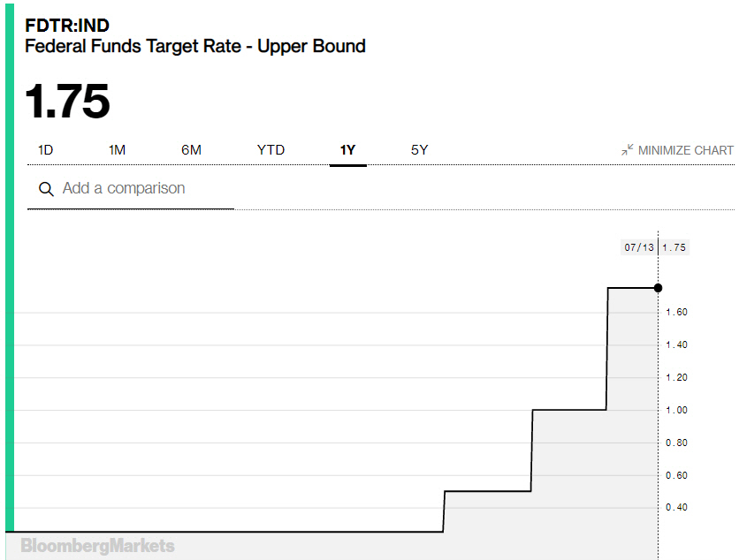Click the Federal Funds Target Rate title
This screenshot has height=560, width=739.
click(194, 46)
